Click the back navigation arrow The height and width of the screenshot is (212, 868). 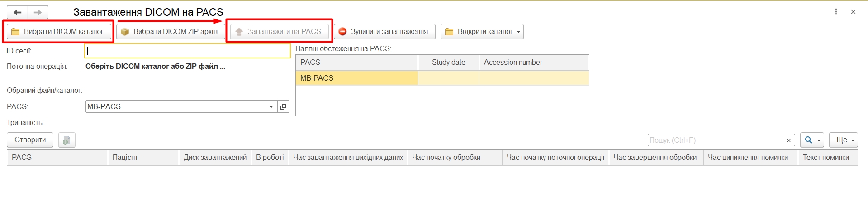[x=18, y=12]
